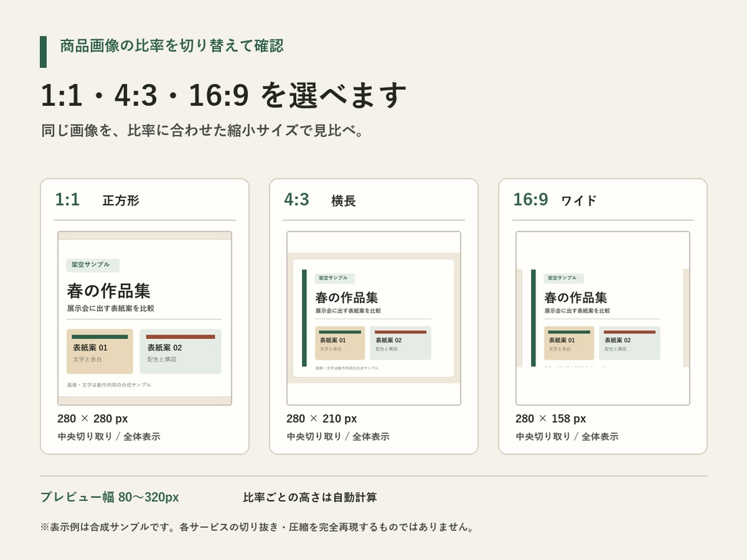The height and width of the screenshot is (560, 747).
Task: Click 表紙案 01 tile in 4:3 preview
Action: coord(340,343)
